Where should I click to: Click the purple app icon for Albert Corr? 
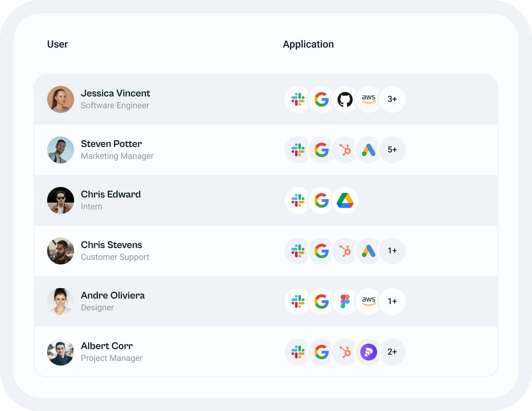pyautogui.click(x=369, y=352)
